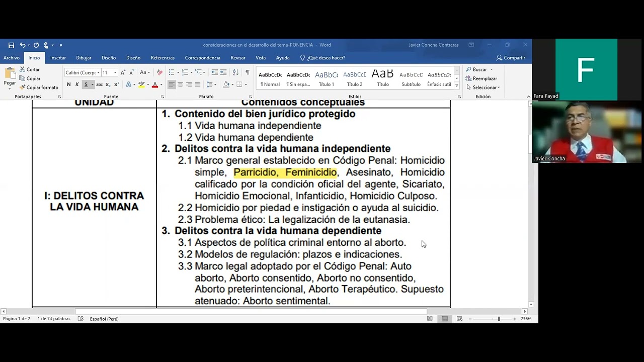Toggle bold (N) formatting
644x362 pixels.
[x=69, y=84]
